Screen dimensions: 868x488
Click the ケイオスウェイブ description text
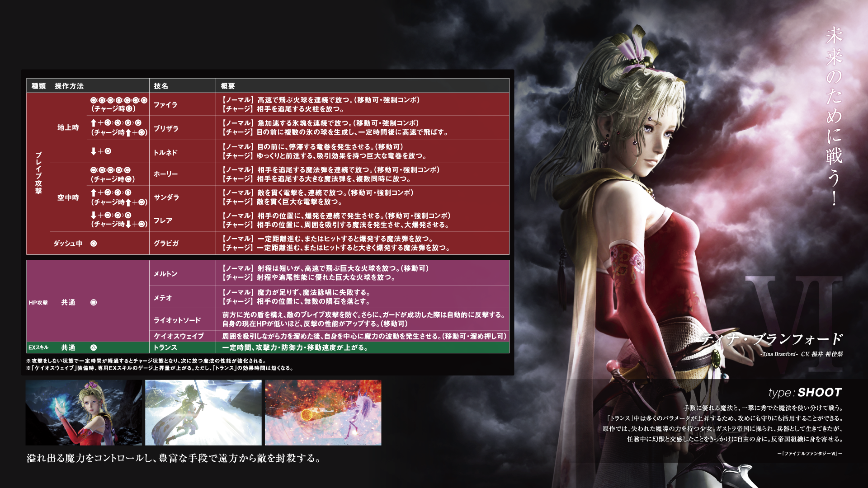pyautogui.click(x=364, y=336)
